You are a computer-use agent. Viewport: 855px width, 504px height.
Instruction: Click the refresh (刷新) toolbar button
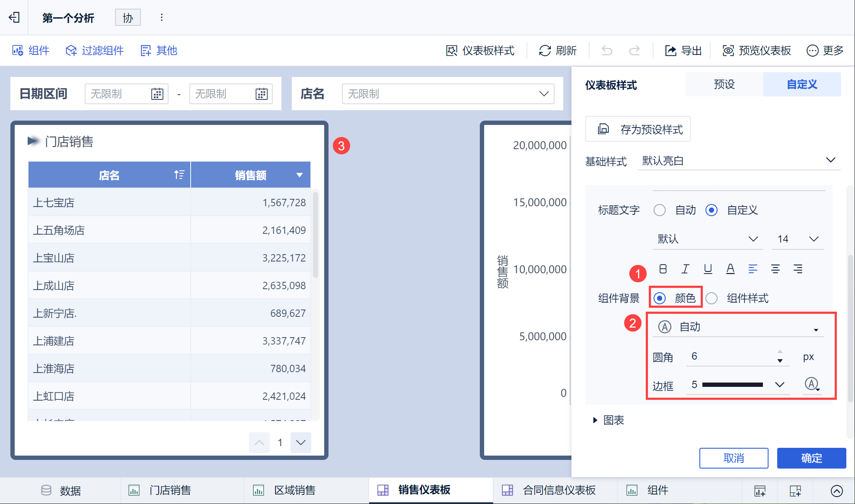(x=558, y=51)
